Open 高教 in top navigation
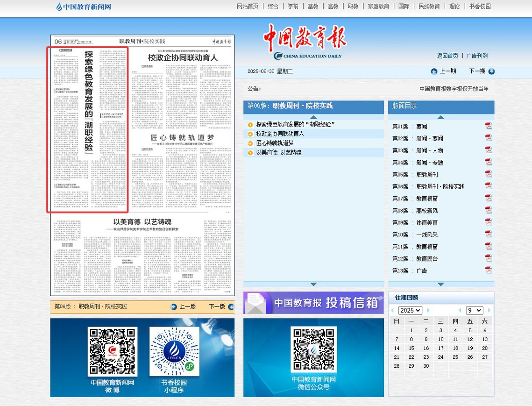 tap(333, 7)
